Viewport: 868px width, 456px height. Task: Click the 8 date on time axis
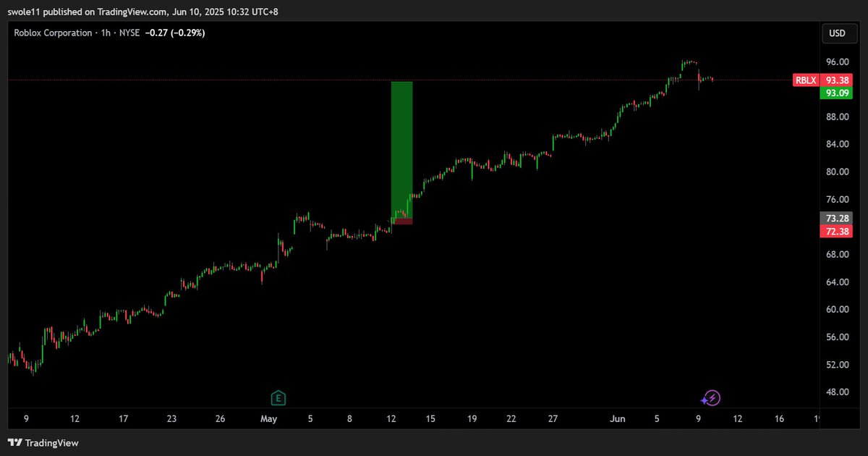coord(350,419)
